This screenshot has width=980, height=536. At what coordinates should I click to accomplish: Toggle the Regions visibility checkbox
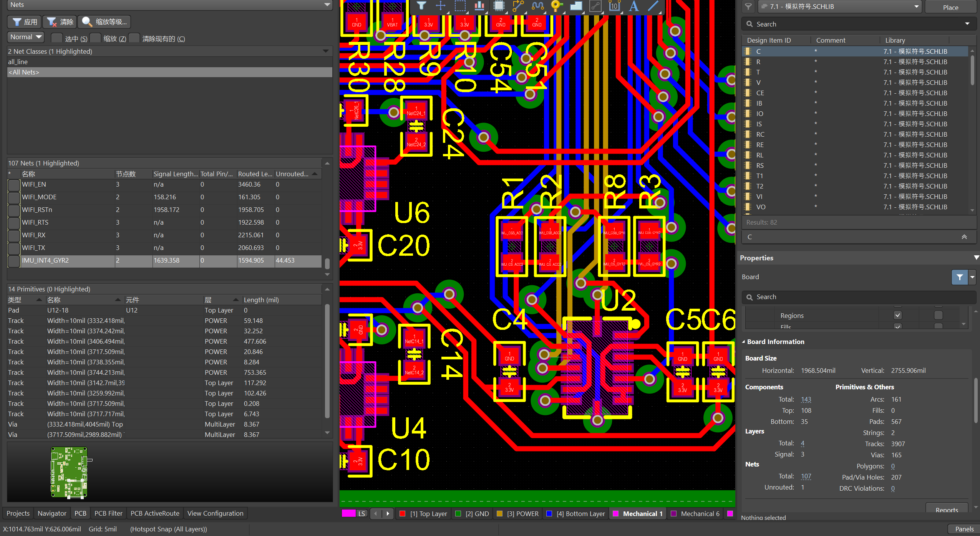coord(897,315)
